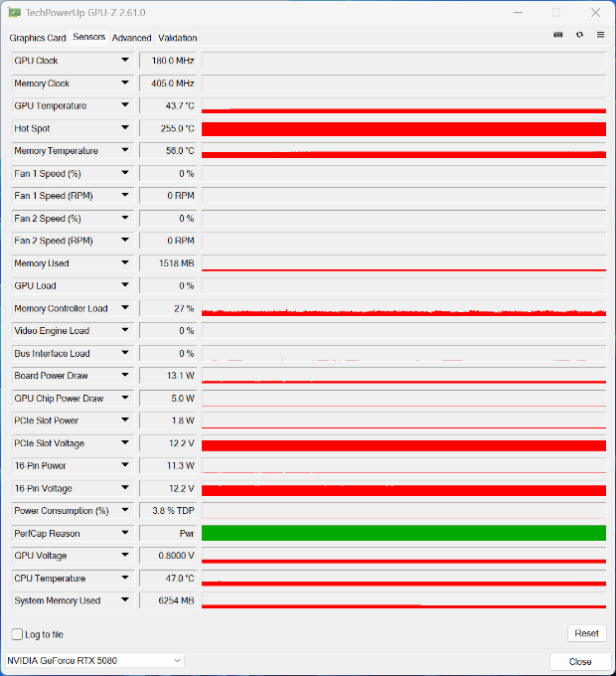Open the Board Power Draw dropdown arrow
The image size is (616, 676).
pyautogui.click(x=125, y=375)
